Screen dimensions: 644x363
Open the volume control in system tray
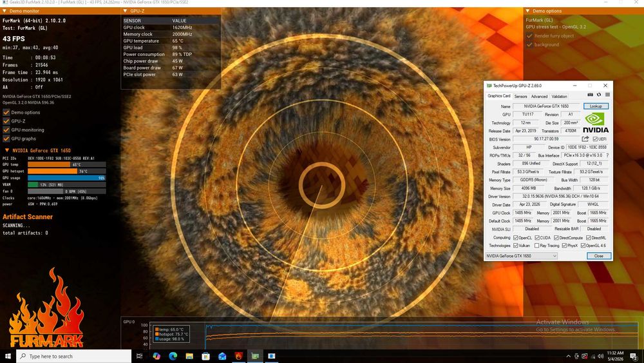pyautogui.click(x=600, y=356)
